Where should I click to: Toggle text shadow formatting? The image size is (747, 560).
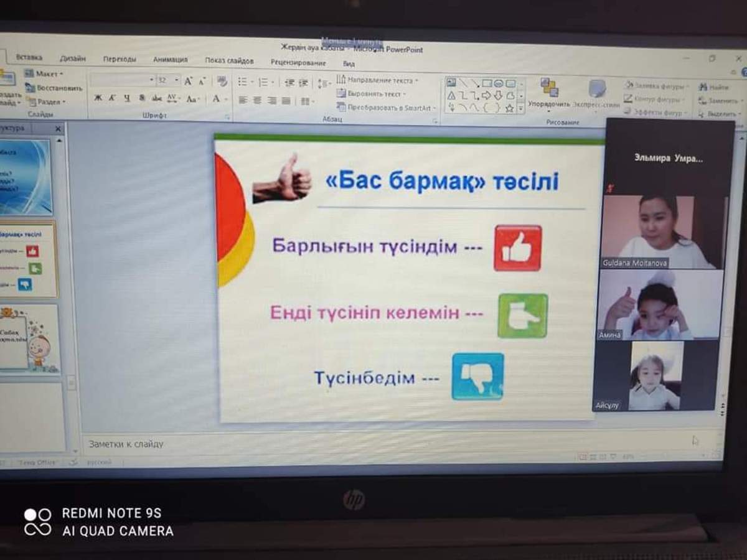pos(142,98)
